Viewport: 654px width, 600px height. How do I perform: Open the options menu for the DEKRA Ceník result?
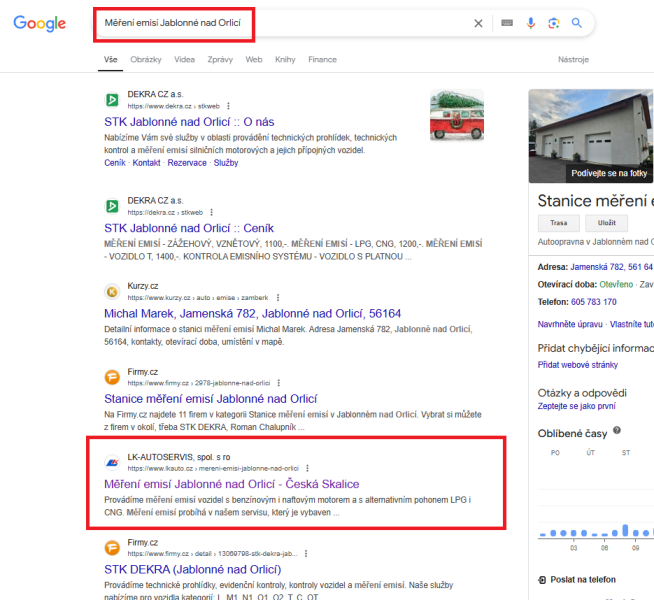[211, 212]
